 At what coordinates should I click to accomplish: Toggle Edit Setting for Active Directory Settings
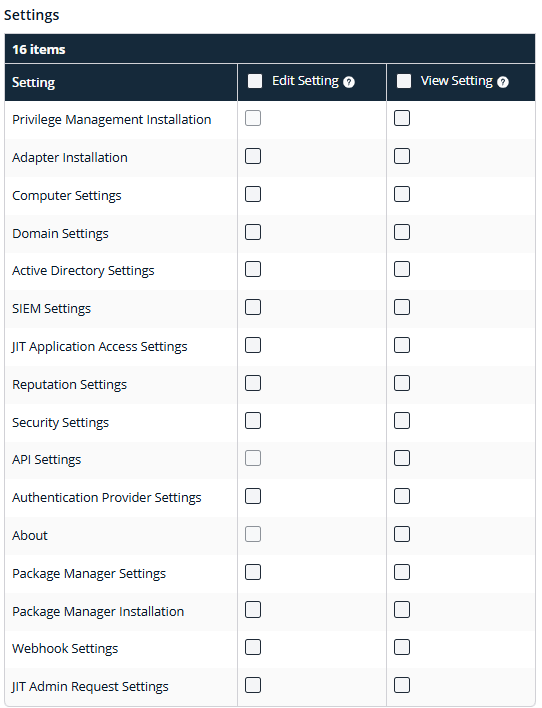coord(252,269)
